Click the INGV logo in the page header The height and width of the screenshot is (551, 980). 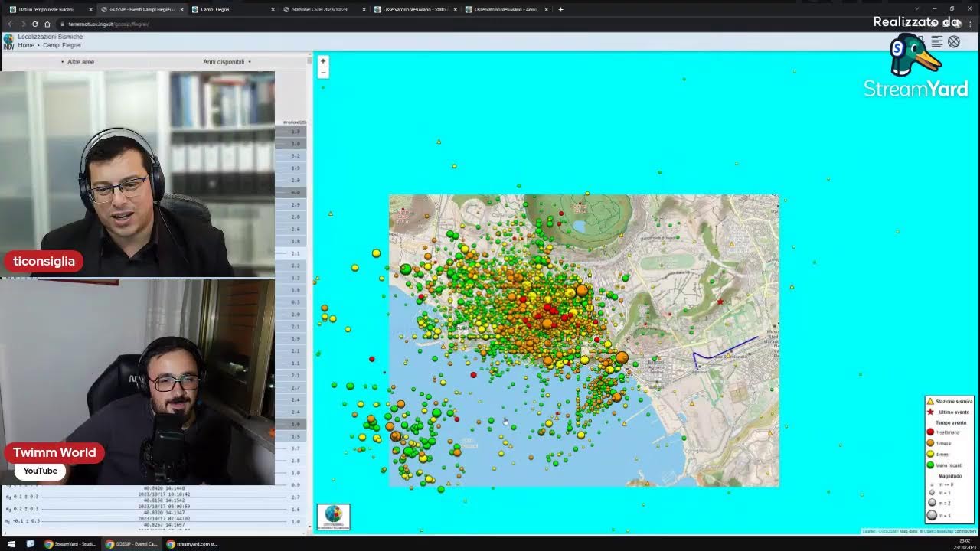point(8,41)
